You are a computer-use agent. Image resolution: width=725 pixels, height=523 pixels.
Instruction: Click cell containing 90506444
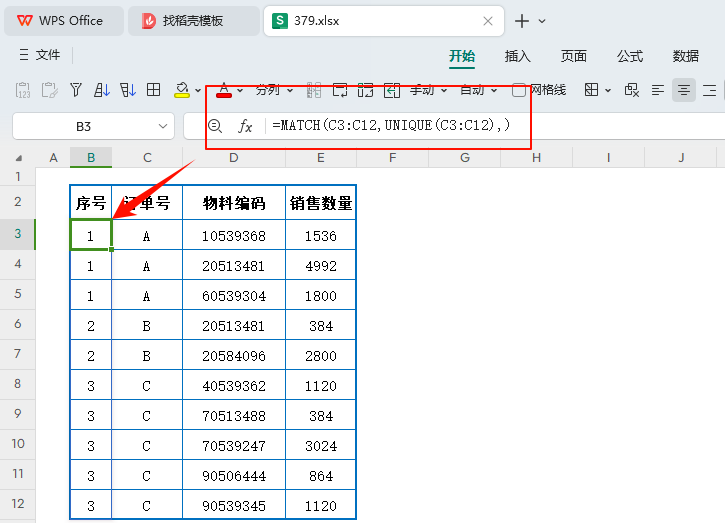pos(234,476)
